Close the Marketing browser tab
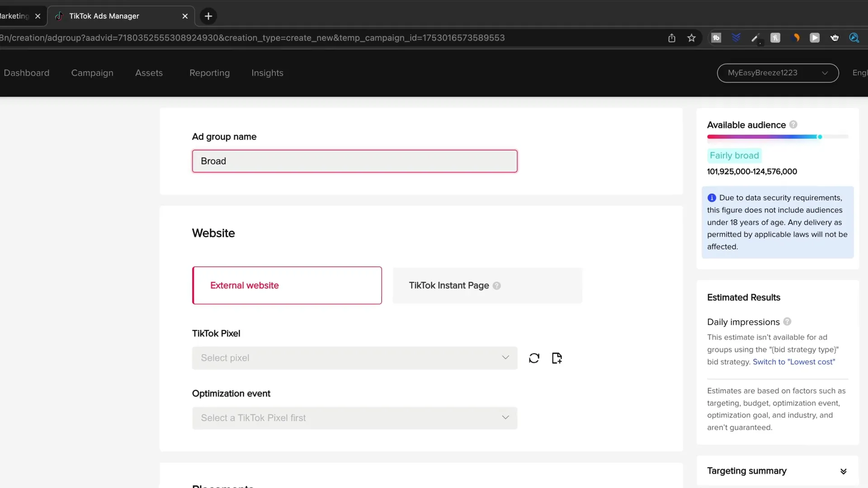This screenshot has width=868, height=488. pos(38,16)
